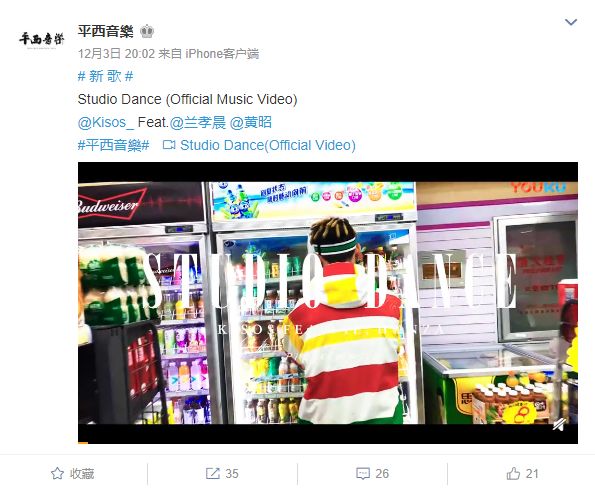The width and height of the screenshot is (595, 492).
Task: Open the iPhone客户端 source link
Action: [222, 53]
